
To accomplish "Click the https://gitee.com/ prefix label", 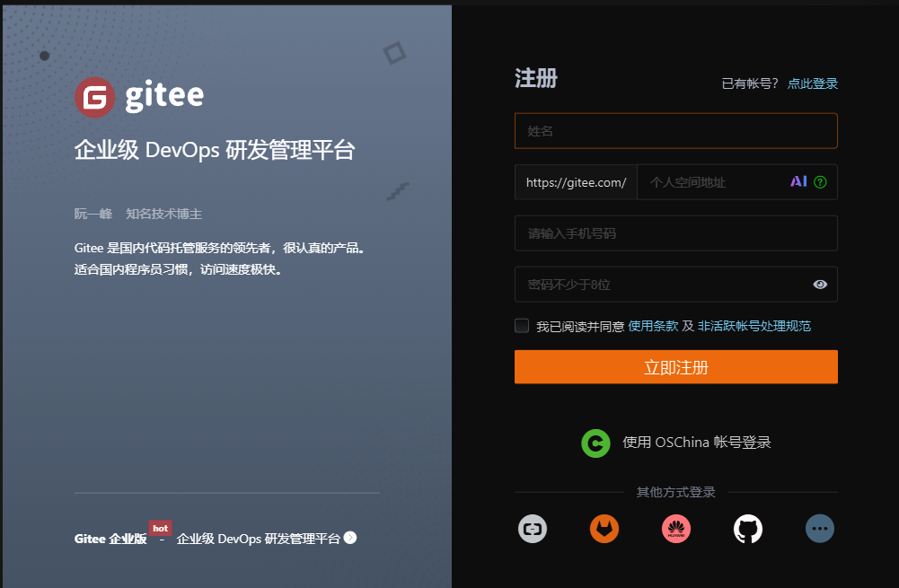I will pyautogui.click(x=577, y=182).
